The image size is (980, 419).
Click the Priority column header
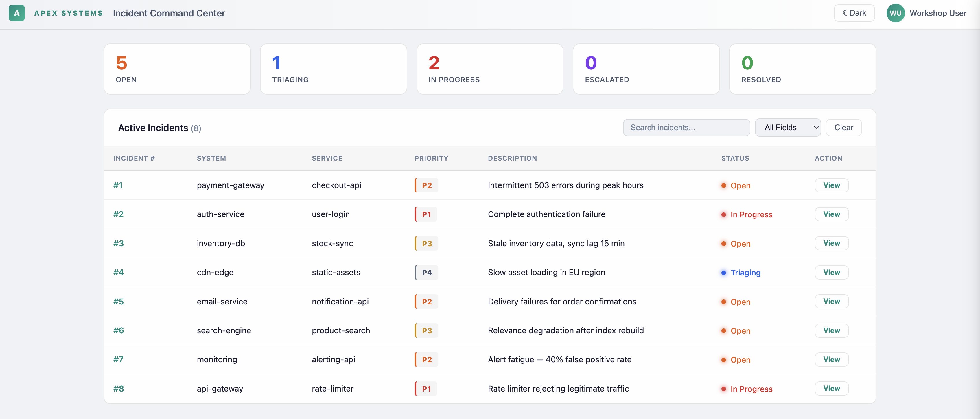pos(431,158)
